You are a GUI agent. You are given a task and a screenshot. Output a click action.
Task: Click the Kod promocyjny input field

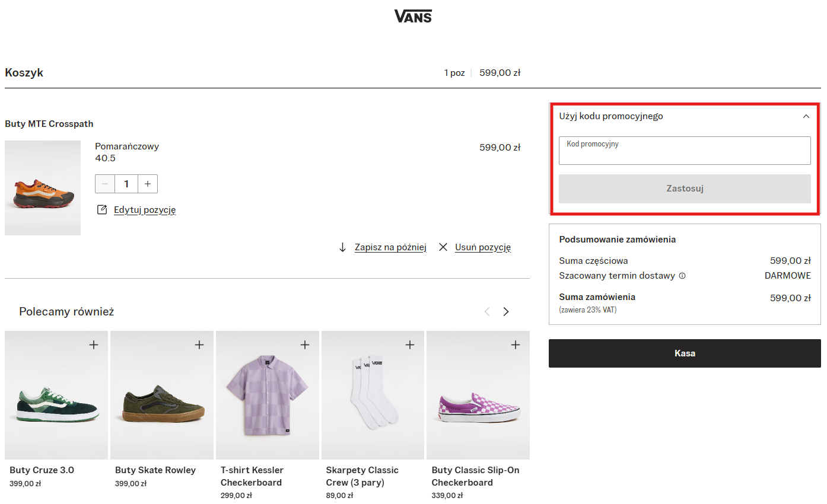(x=685, y=151)
